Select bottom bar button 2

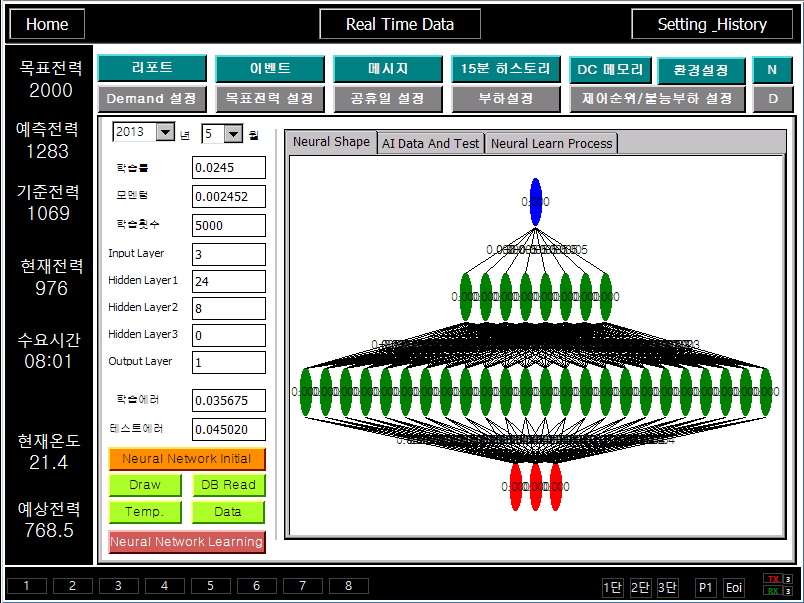coord(72,586)
